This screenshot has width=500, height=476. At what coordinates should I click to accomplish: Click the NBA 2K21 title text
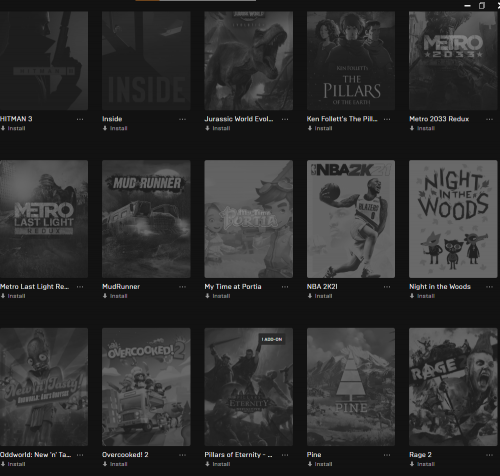point(322,287)
